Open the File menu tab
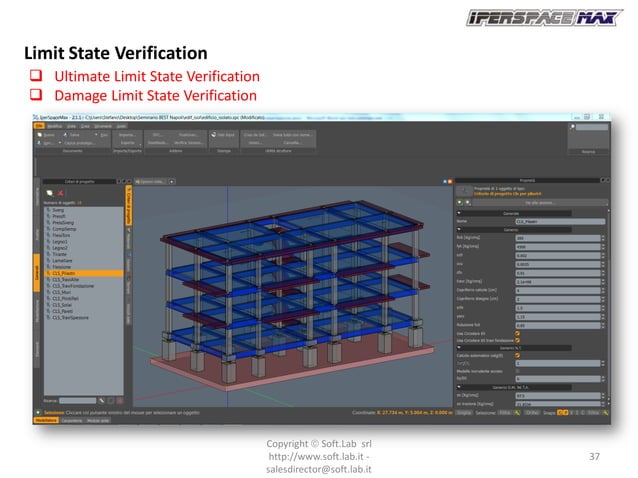The height and width of the screenshot is (478, 638). (x=40, y=127)
